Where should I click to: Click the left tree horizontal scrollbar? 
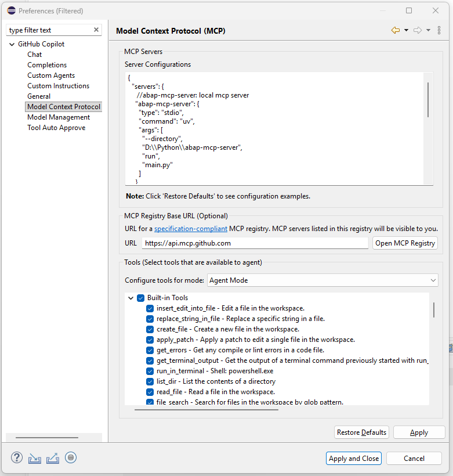pos(47,438)
